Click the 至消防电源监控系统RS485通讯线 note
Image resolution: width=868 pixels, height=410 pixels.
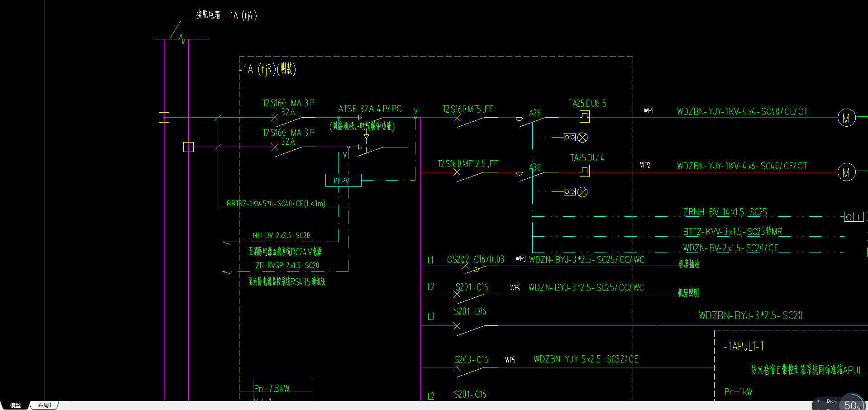(x=287, y=281)
